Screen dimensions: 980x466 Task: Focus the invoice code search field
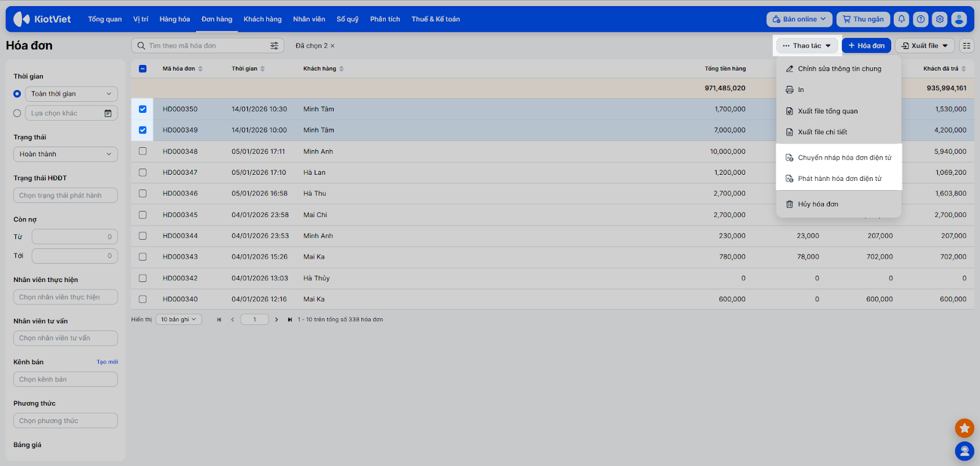pyautogui.click(x=208, y=46)
